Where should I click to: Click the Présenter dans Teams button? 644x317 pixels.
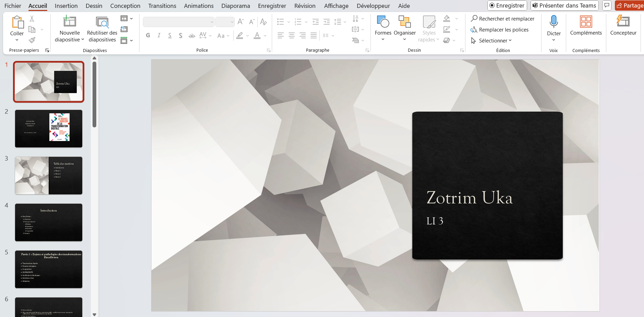[x=564, y=5]
